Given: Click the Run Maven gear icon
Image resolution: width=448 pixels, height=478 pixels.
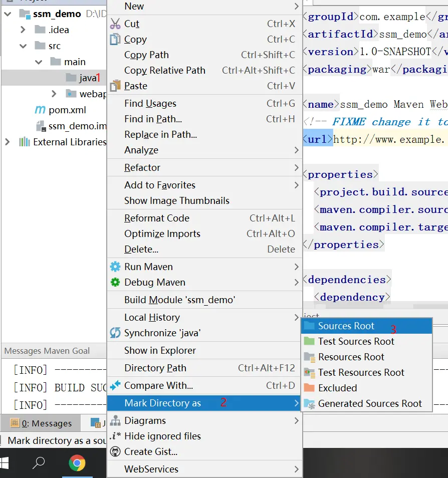Looking at the screenshot, I should (115, 267).
